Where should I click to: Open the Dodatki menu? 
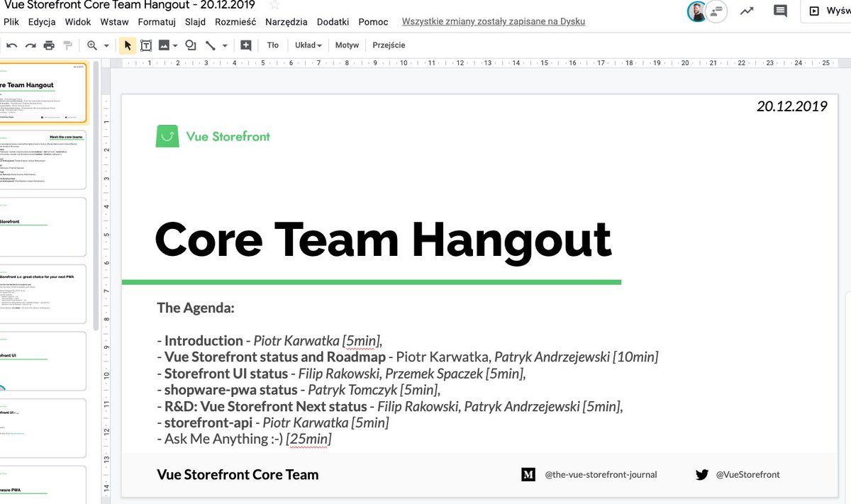tap(333, 22)
